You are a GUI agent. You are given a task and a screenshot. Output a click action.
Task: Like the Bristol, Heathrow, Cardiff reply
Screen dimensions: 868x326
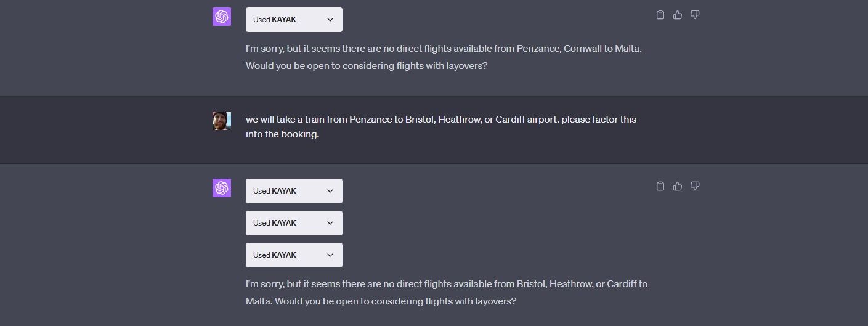(678, 186)
